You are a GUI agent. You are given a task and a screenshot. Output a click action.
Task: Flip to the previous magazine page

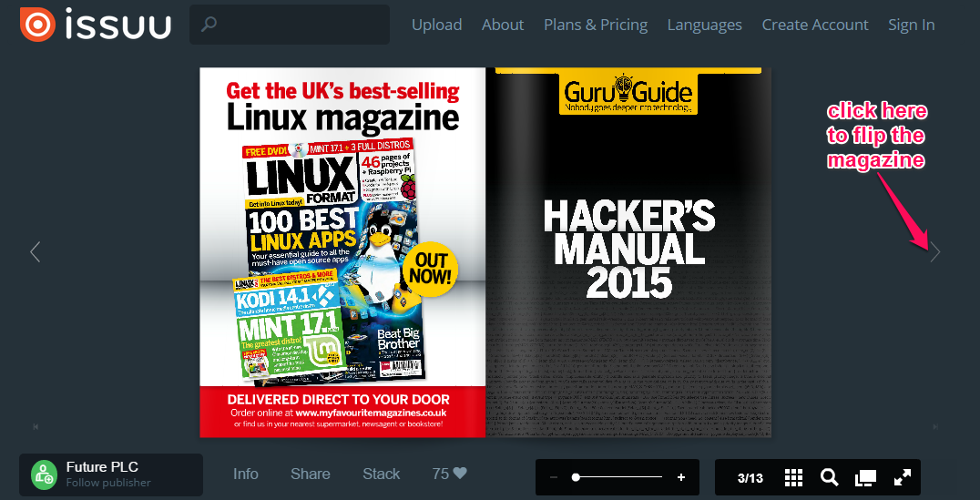click(35, 252)
